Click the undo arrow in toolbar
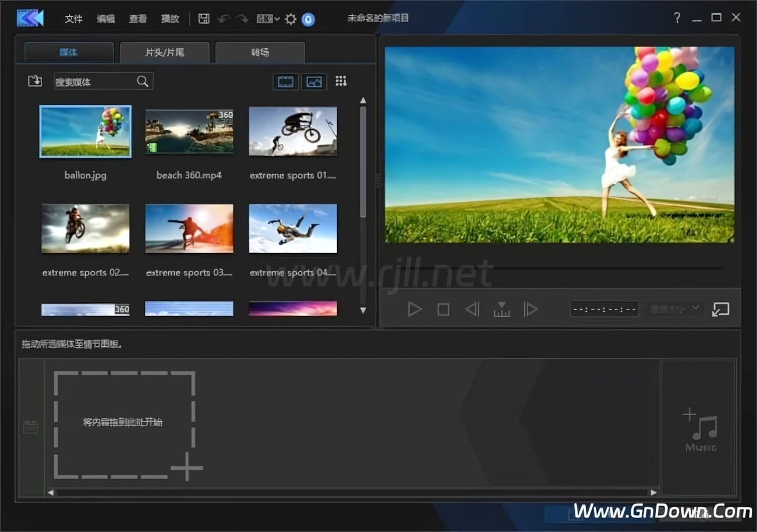757x532 pixels. click(224, 19)
